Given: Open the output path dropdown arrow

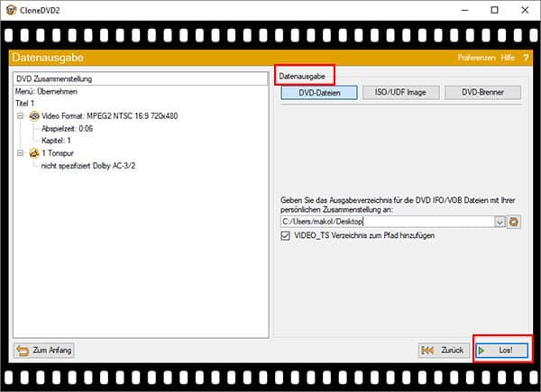Looking at the screenshot, I should [x=500, y=222].
